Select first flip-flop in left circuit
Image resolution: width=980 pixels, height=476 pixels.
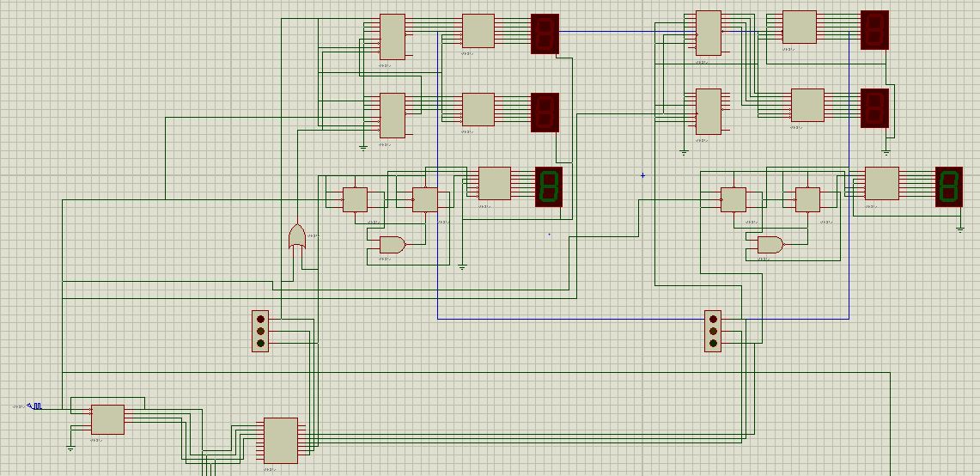coord(355,199)
